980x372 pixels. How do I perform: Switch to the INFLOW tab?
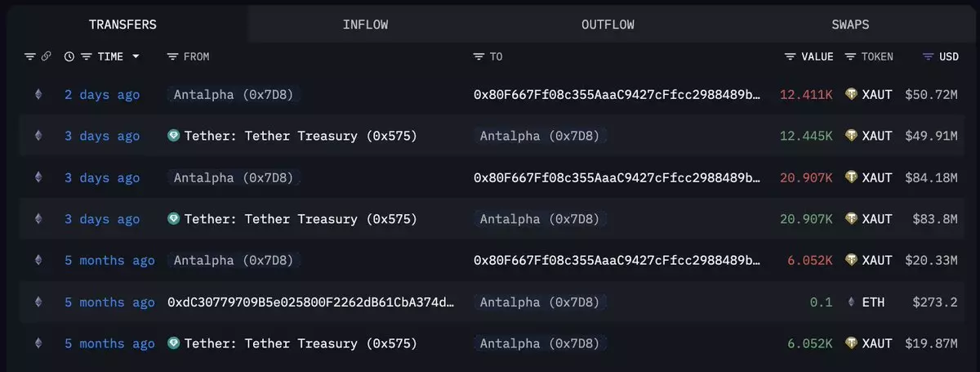365,25
